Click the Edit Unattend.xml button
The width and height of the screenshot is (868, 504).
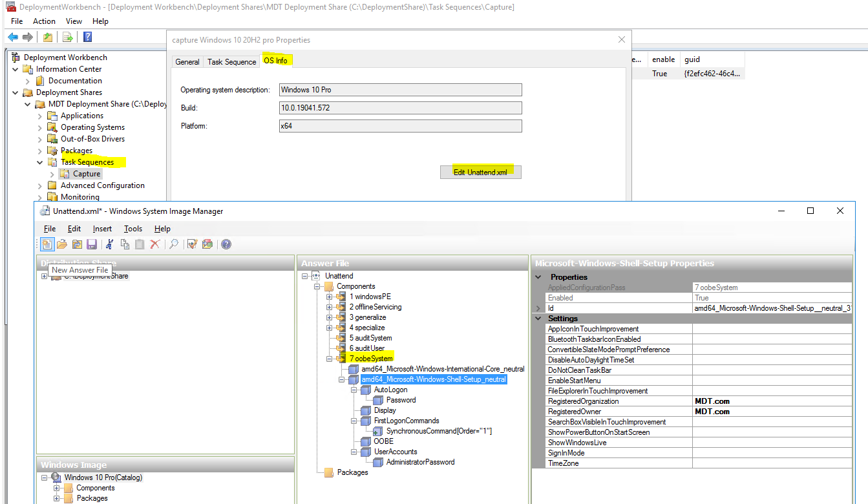click(x=480, y=173)
